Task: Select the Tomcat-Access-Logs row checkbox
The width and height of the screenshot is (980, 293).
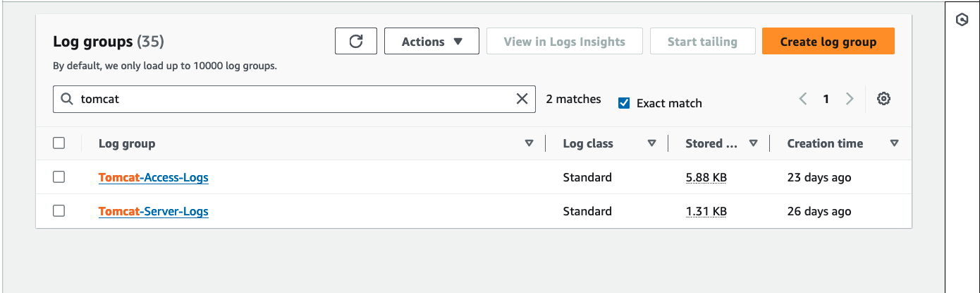Action: pyautogui.click(x=59, y=177)
